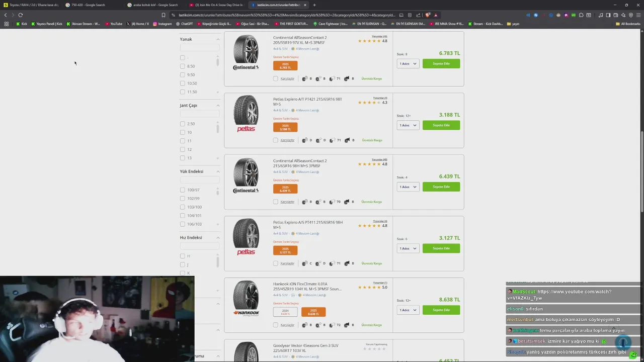The width and height of the screenshot is (644, 362).
Task: Click noise level icon on Continental 205/55R19 card
Action: coord(332,79)
